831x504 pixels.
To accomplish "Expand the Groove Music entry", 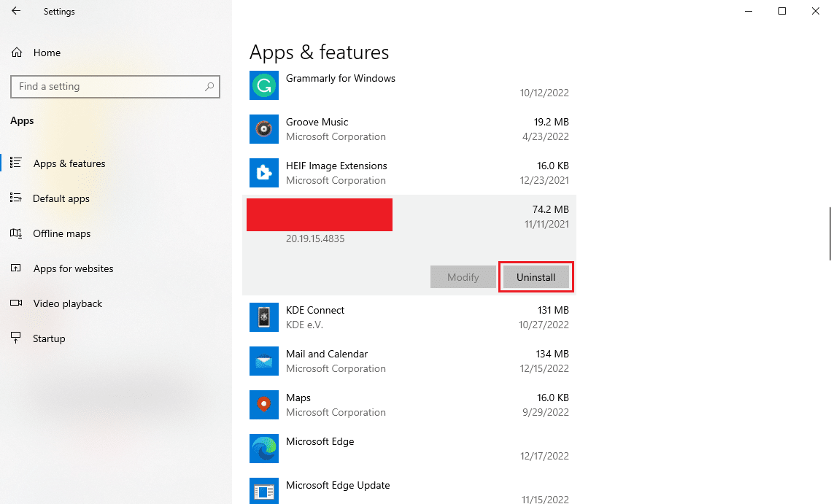I will (409, 129).
